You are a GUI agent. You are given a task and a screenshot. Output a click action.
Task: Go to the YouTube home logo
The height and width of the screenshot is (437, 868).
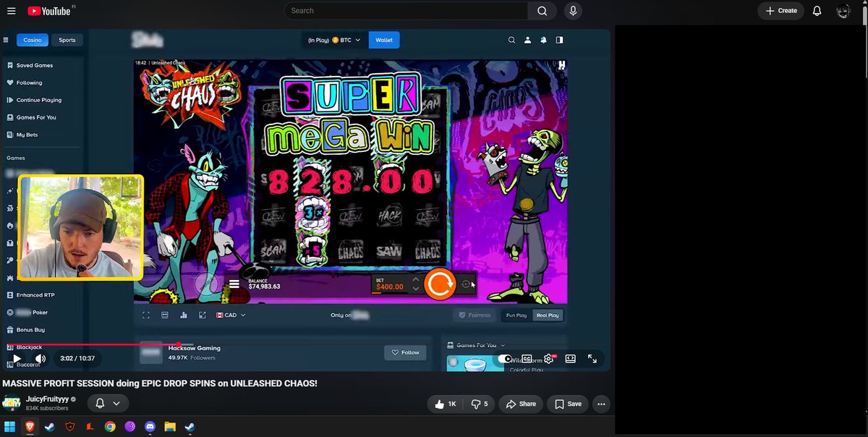click(x=49, y=11)
